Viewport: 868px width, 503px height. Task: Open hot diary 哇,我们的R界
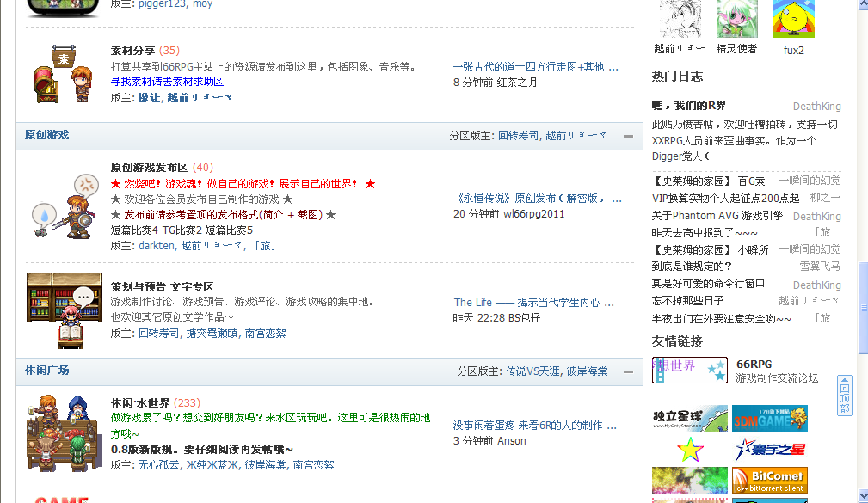tap(689, 106)
